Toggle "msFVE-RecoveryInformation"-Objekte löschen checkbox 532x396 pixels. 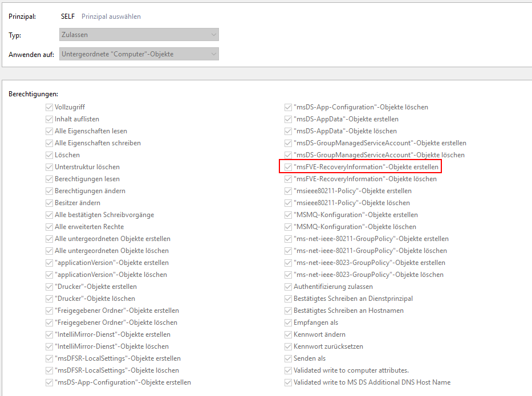pyautogui.click(x=288, y=179)
